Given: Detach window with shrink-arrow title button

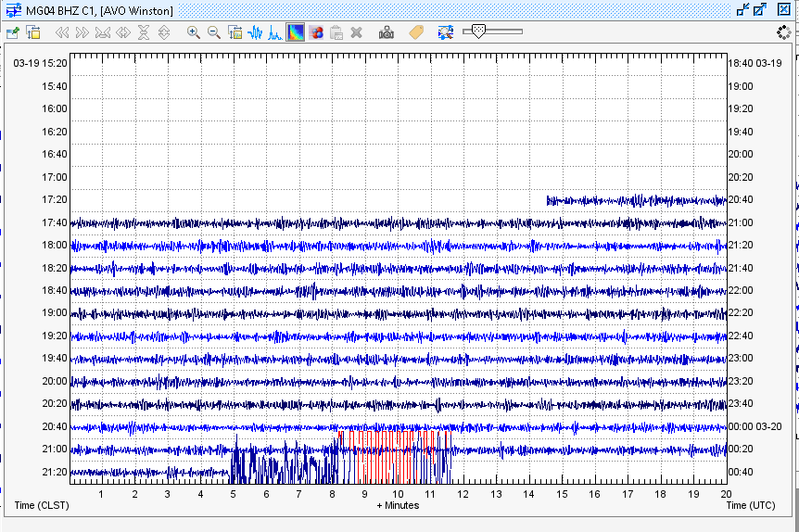Looking at the screenshot, I should [743, 9].
